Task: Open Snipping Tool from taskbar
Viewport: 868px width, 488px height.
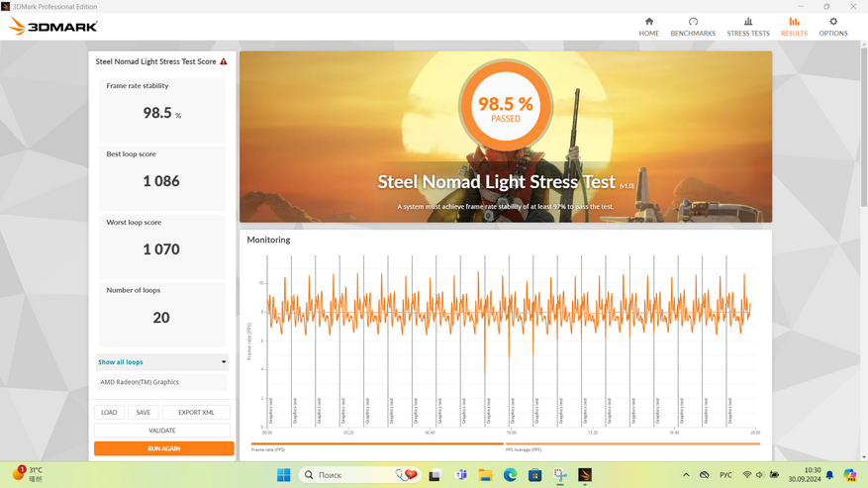Action: click(560, 475)
